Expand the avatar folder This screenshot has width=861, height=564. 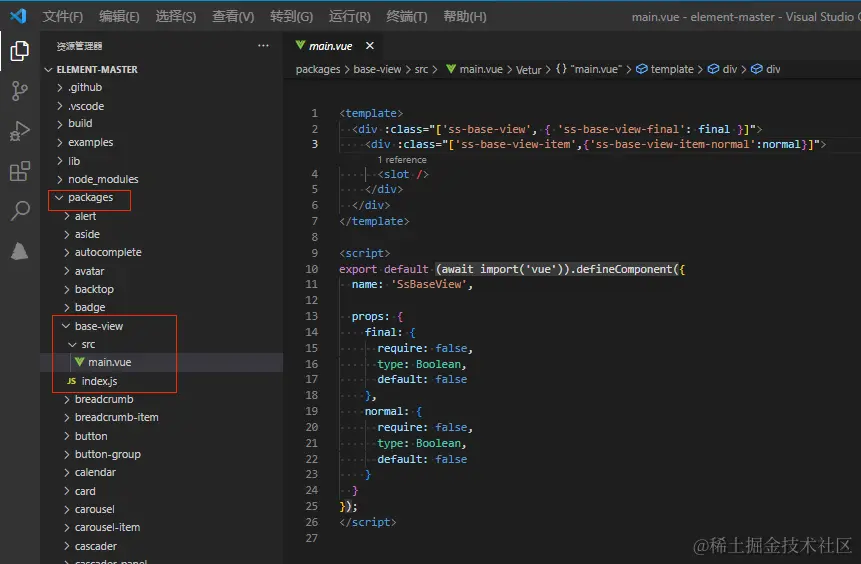point(161,271)
